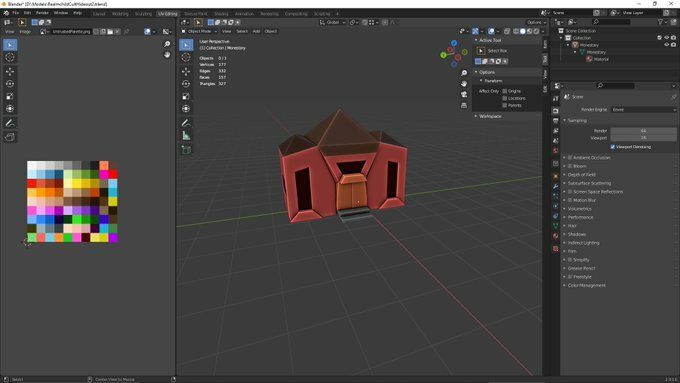Image resolution: width=680 pixels, height=383 pixels.
Task: Select the Move tool in 3D viewport
Action: pos(186,71)
